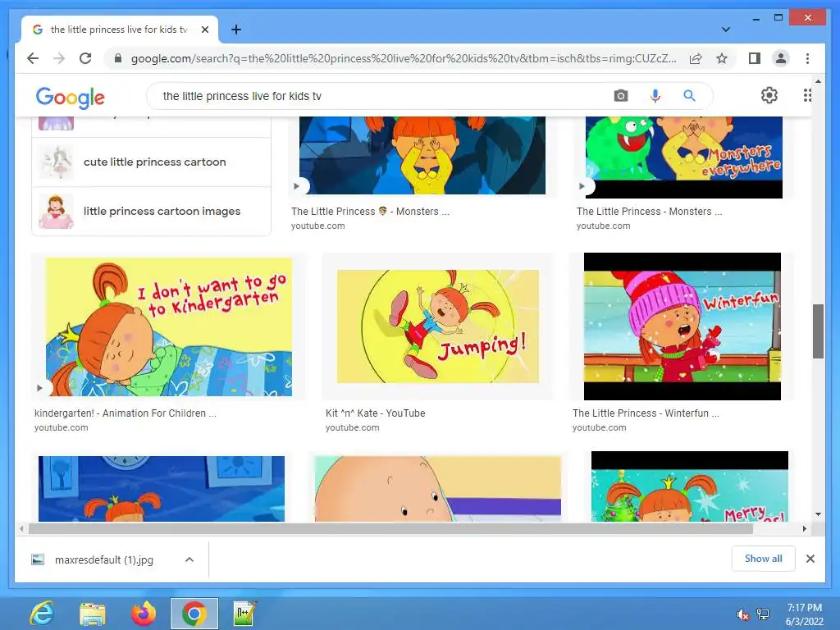Open 'I don't want to go to Kindergarten' thumbnail

point(169,326)
